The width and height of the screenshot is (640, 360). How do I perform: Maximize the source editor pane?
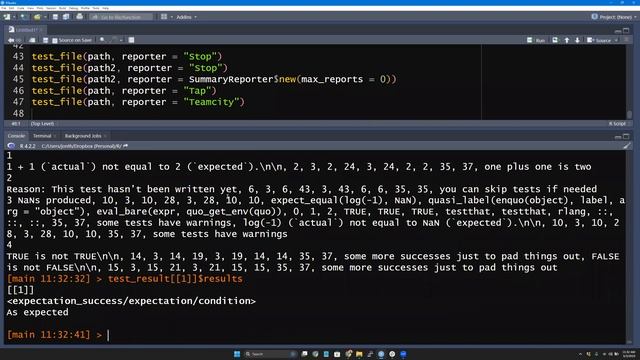(626, 31)
